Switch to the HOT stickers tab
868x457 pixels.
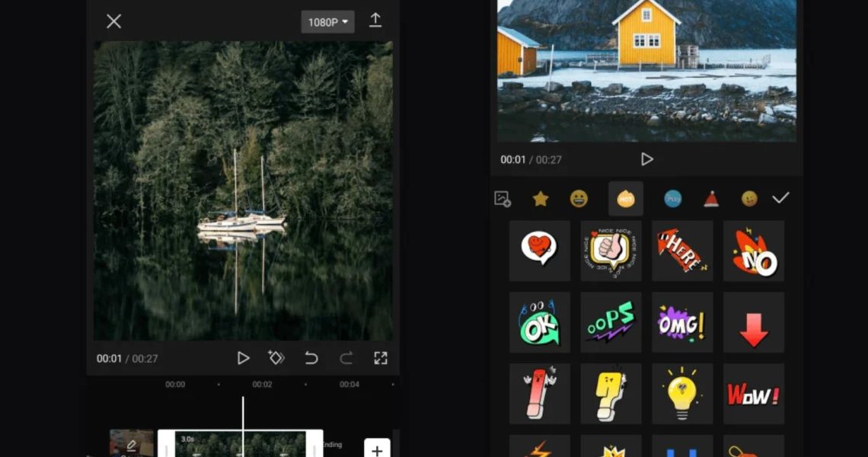coord(626,198)
